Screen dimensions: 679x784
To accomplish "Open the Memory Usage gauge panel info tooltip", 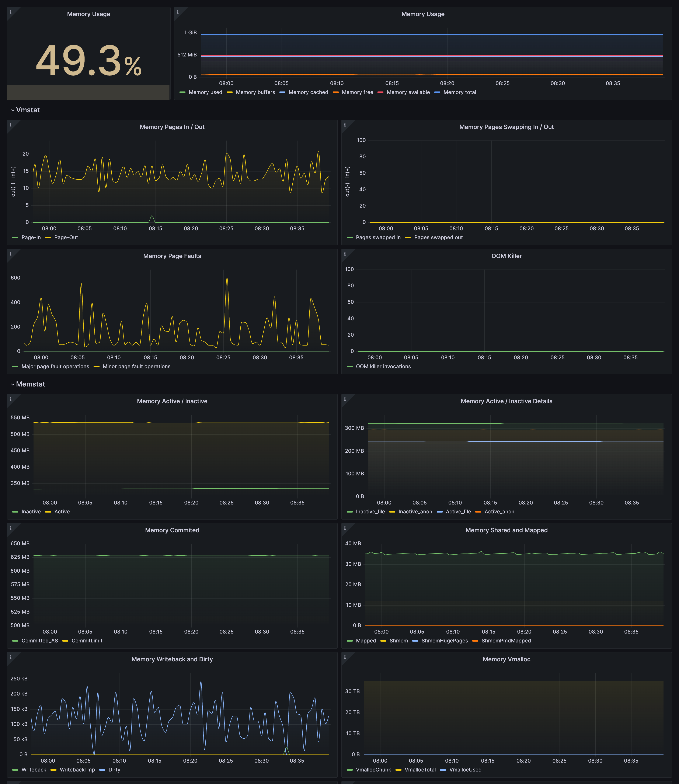I will point(10,12).
